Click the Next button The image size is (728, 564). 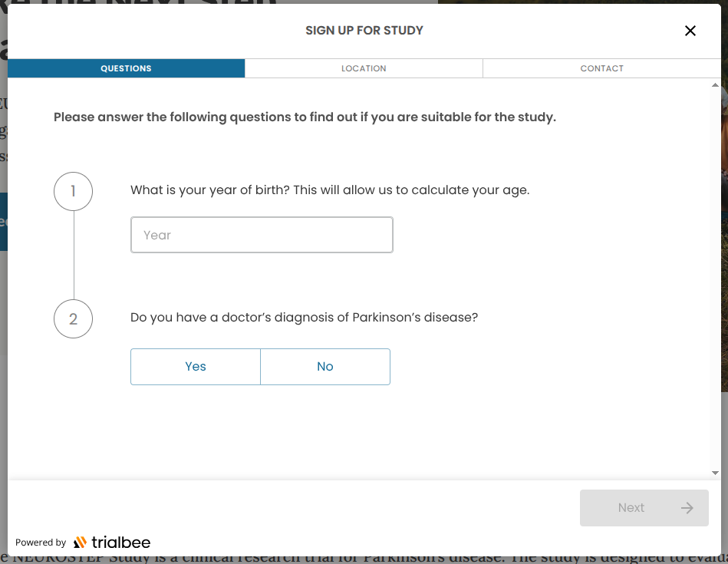click(644, 508)
